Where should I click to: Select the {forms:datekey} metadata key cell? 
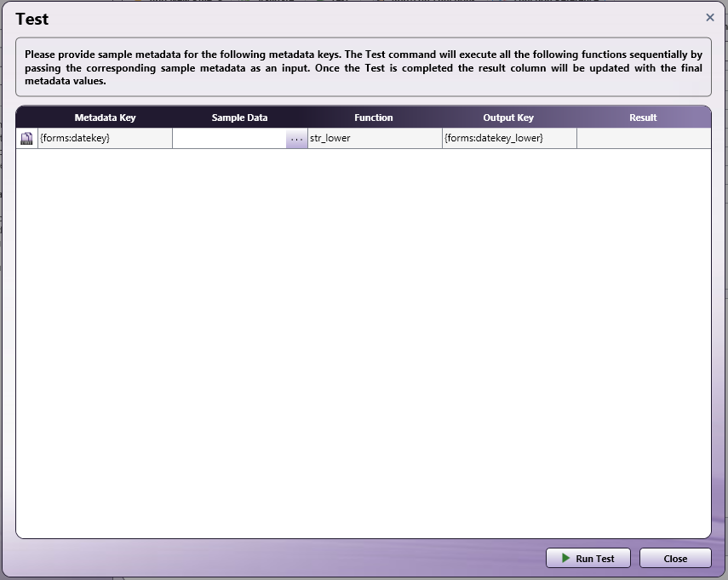[105, 138]
